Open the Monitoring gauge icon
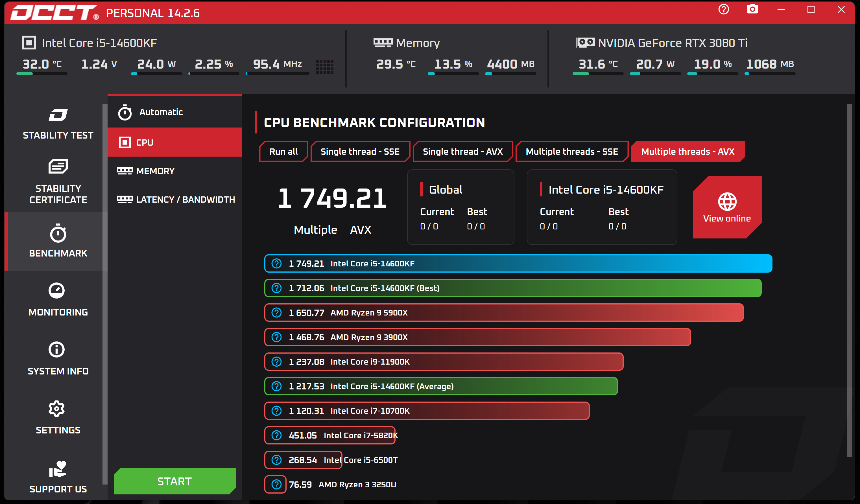This screenshot has height=504, width=860. pyautogui.click(x=57, y=291)
